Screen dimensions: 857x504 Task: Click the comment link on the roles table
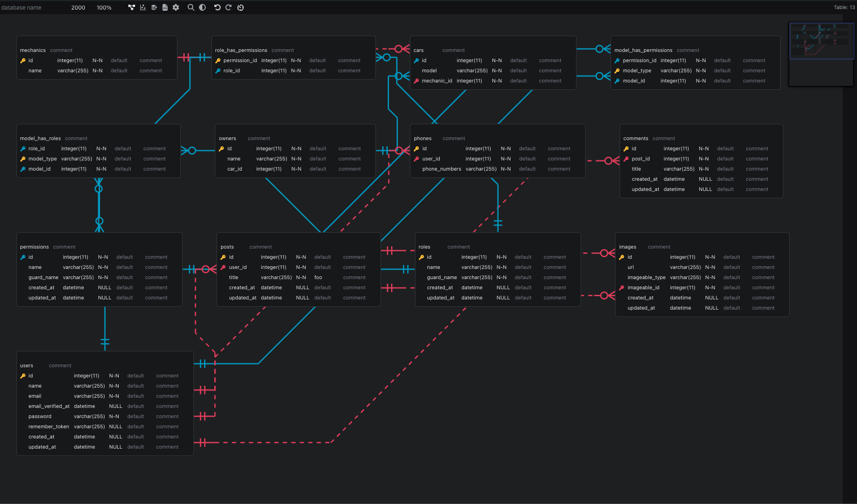[x=458, y=246]
